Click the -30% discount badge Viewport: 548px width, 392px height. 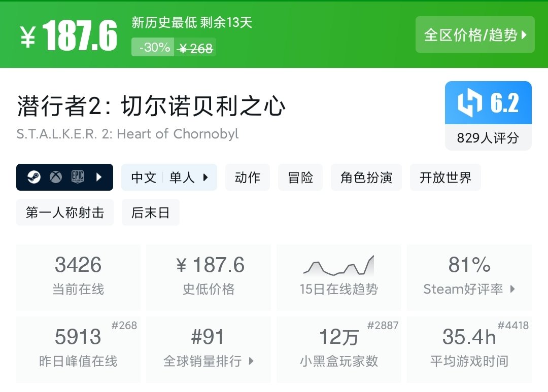coord(153,48)
